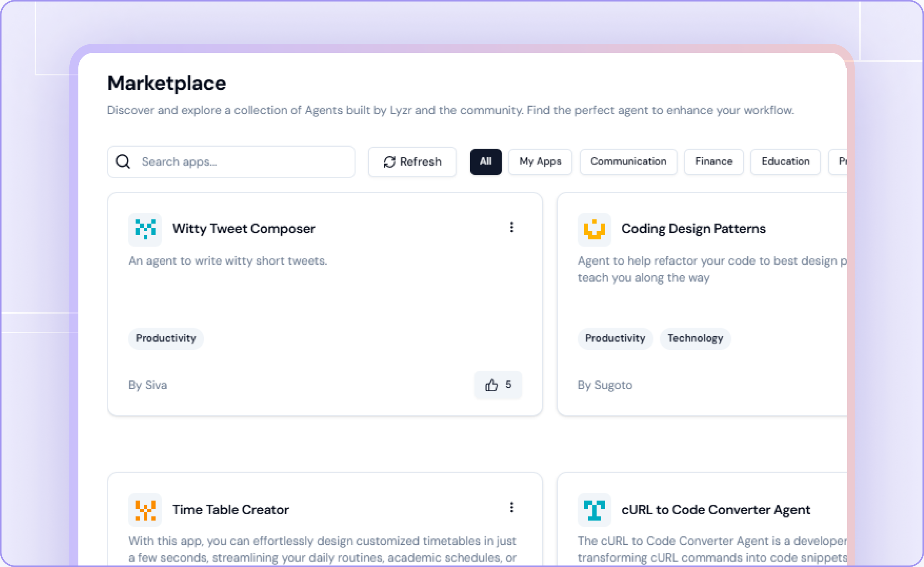This screenshot has width=924, height=567.
Task: Click the Time Table Creator app icon
Action: point(145,510)
